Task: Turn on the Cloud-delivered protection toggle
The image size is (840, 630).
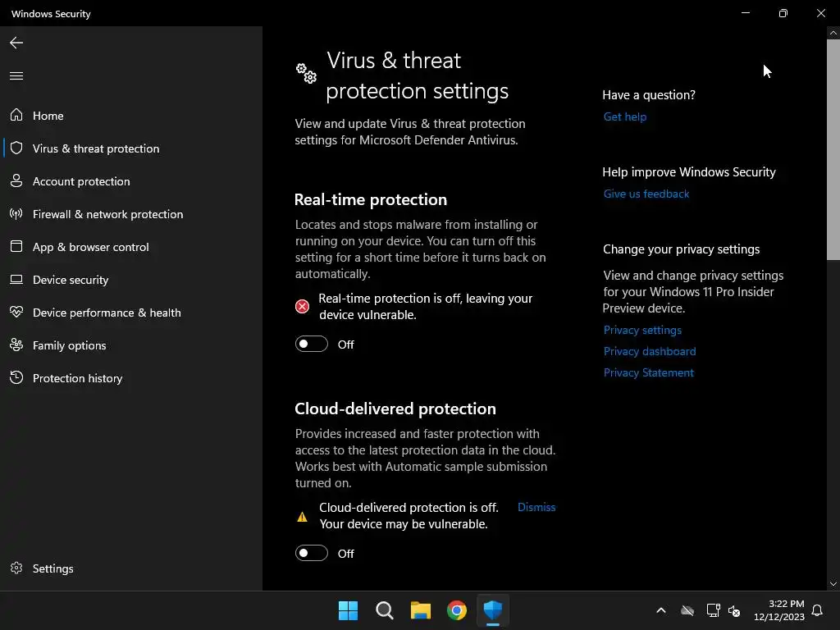Action: (311, 553)
